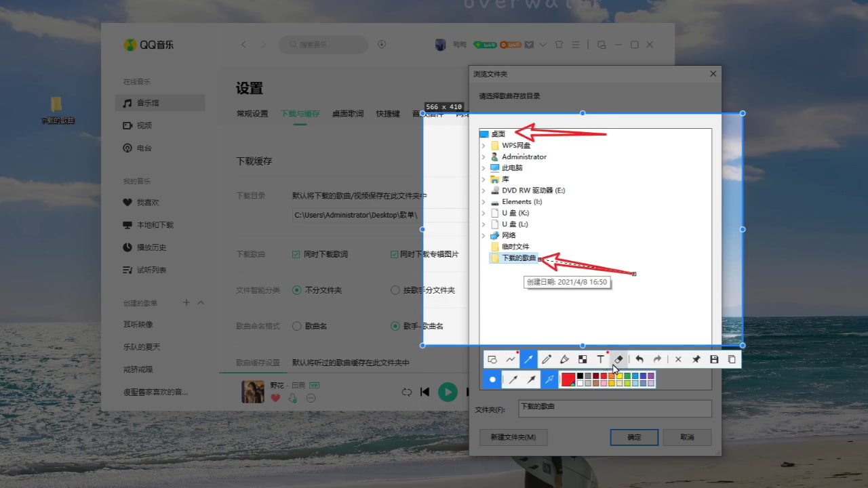Viewport: 868px width, 488px height.
Task: Save the screenshot to file
Action: (x=714, y=359)
